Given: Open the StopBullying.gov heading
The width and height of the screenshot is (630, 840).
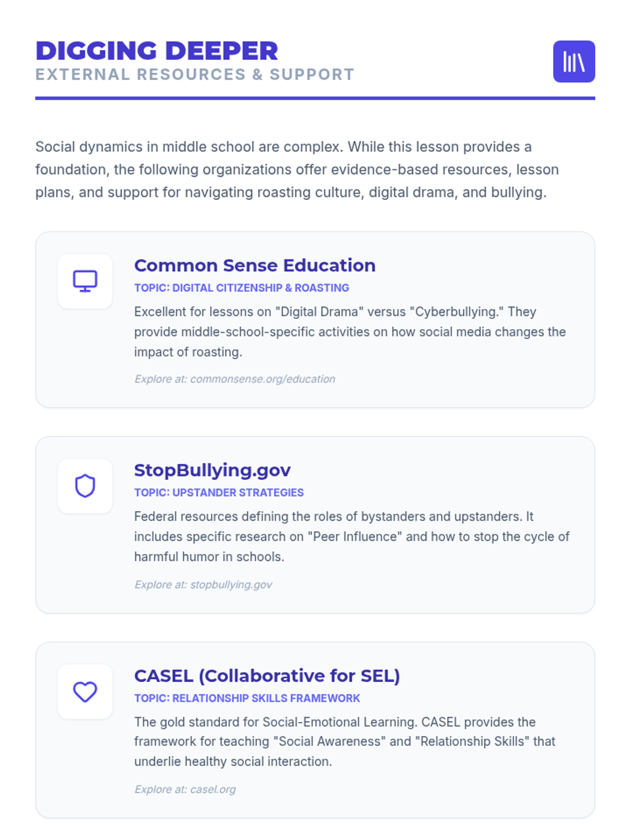Looking at the screenshot, I should click(212, 470).
